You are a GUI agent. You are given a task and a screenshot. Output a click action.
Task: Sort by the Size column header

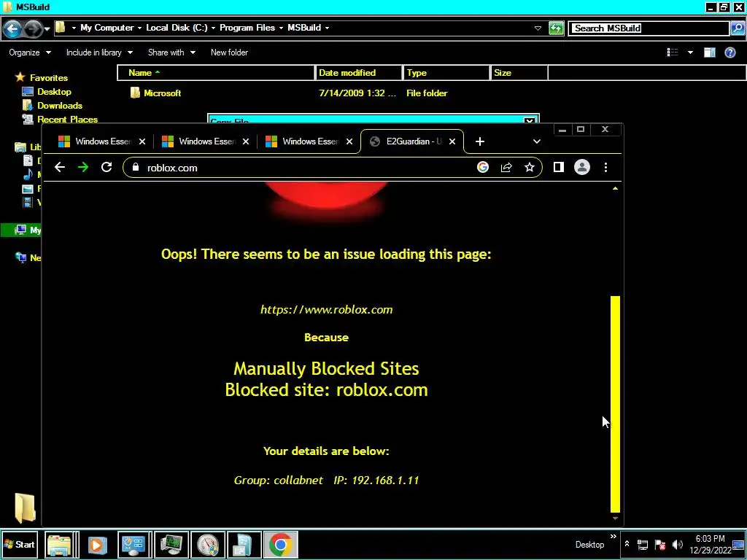click(x=519, y=73)
